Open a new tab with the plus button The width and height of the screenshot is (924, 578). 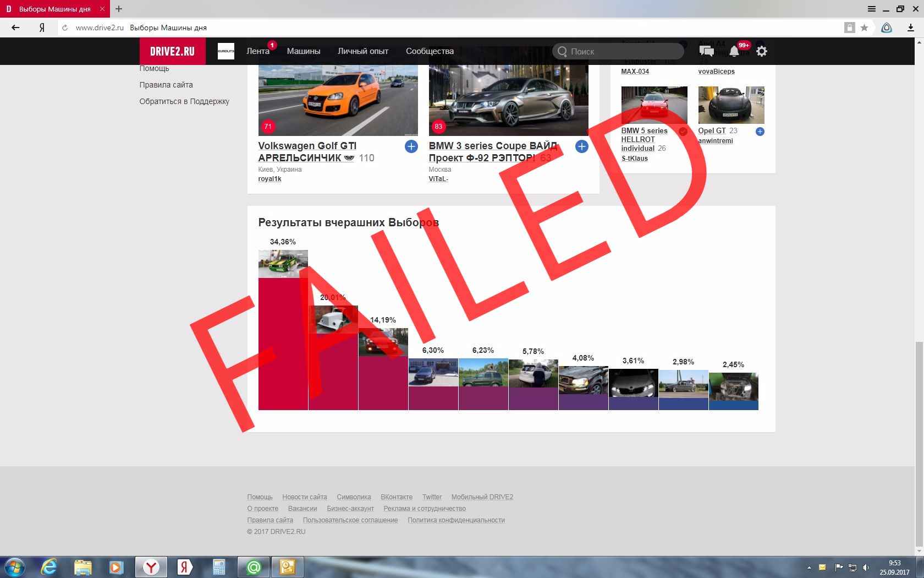click(x=119, y=9)
